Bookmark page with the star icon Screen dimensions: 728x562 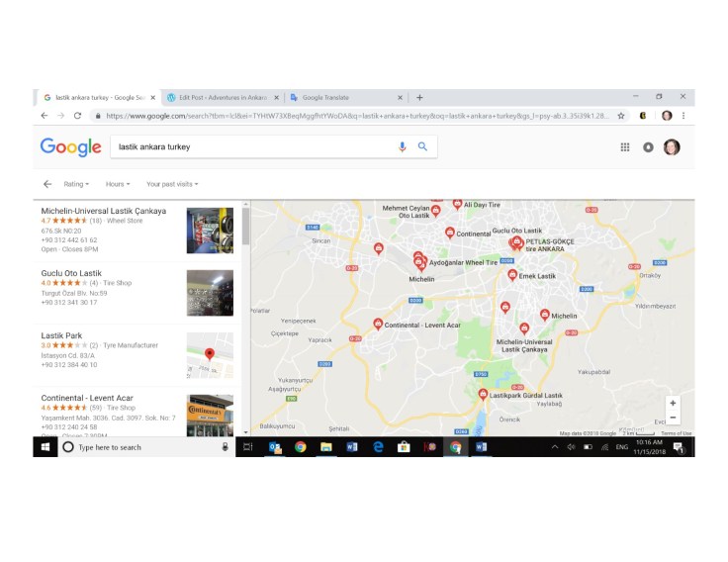coord(621,116)
